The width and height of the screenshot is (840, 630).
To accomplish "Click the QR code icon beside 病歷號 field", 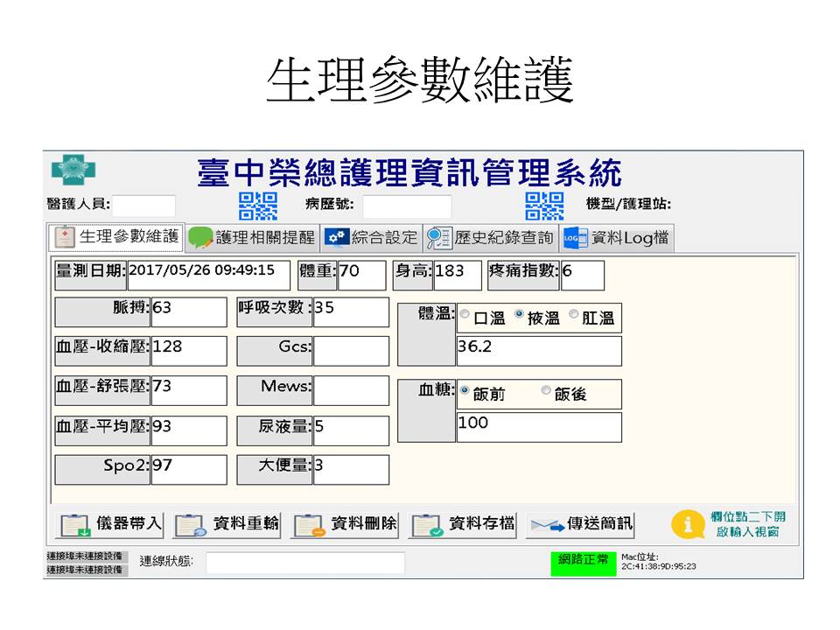I will 544,206.
